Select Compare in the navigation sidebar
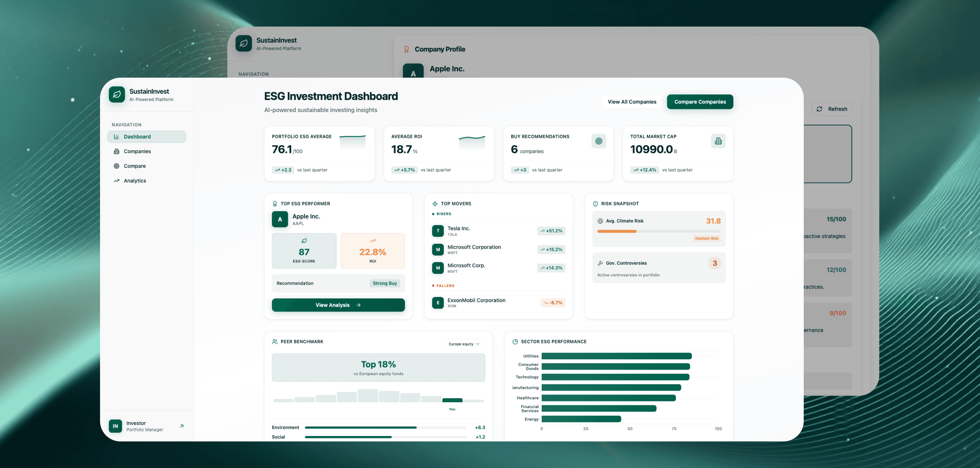 pyautogui.click(x=135, y=166)
